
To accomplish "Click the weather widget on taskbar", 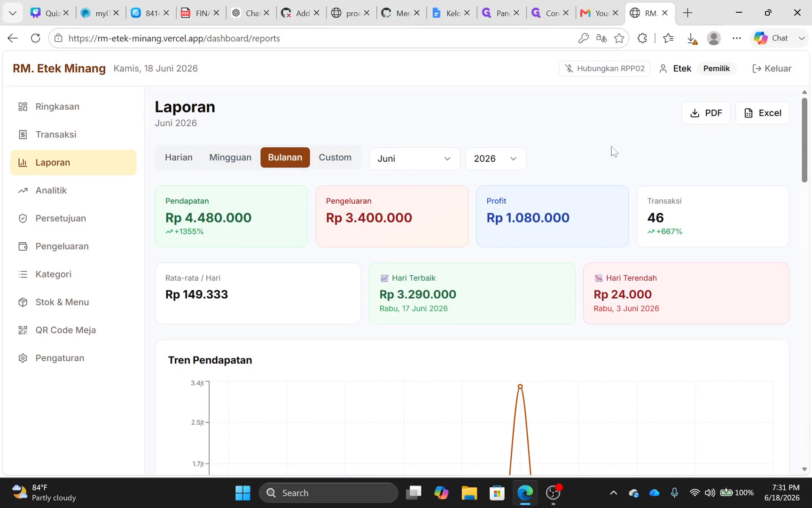I will pyautogui.click(x=45, y=493).
